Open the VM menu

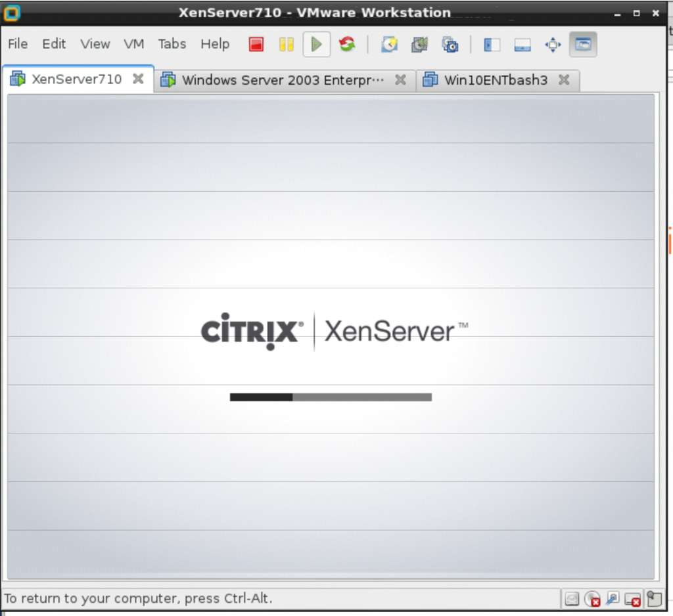tap(133, 44)
